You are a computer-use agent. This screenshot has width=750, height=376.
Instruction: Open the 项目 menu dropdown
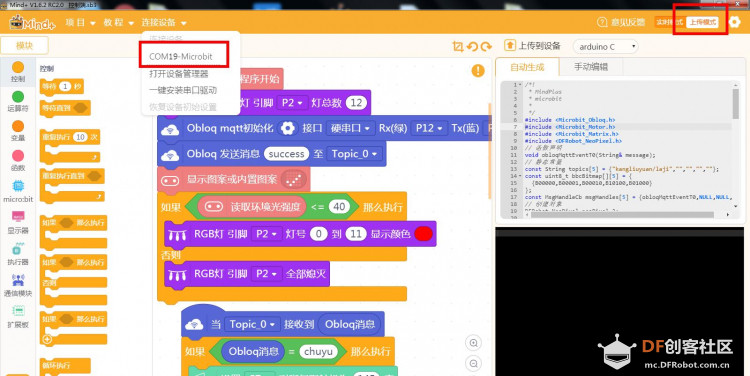80,22
